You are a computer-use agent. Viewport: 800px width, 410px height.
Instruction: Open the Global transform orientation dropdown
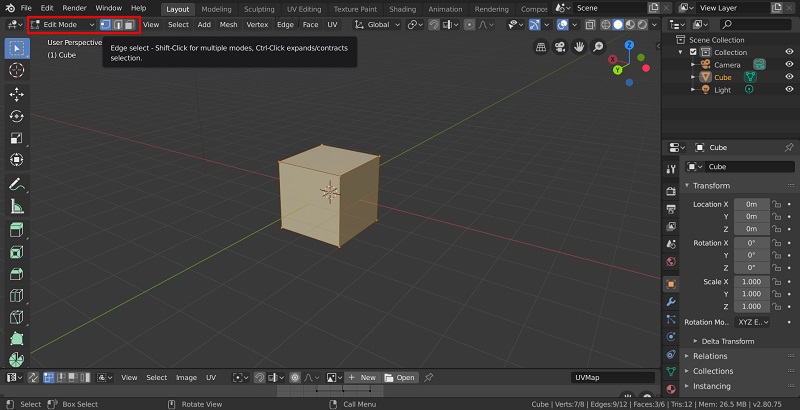pyautogui.click(x=378, y=24)
